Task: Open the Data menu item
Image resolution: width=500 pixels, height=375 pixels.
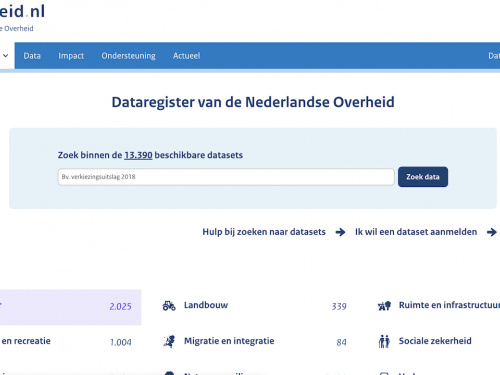Action: [x=32, y=56]
